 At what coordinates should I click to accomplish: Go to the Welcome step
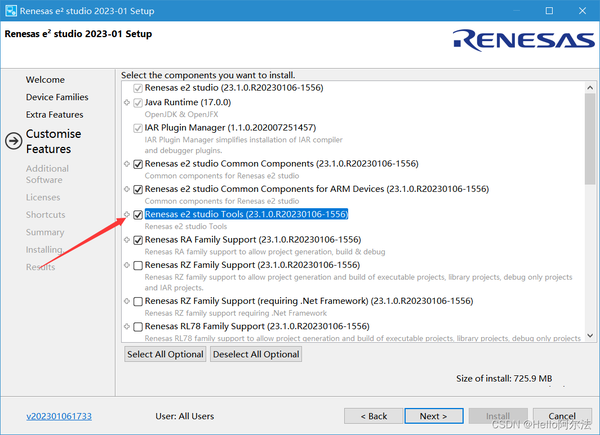(x=45, y=80)
